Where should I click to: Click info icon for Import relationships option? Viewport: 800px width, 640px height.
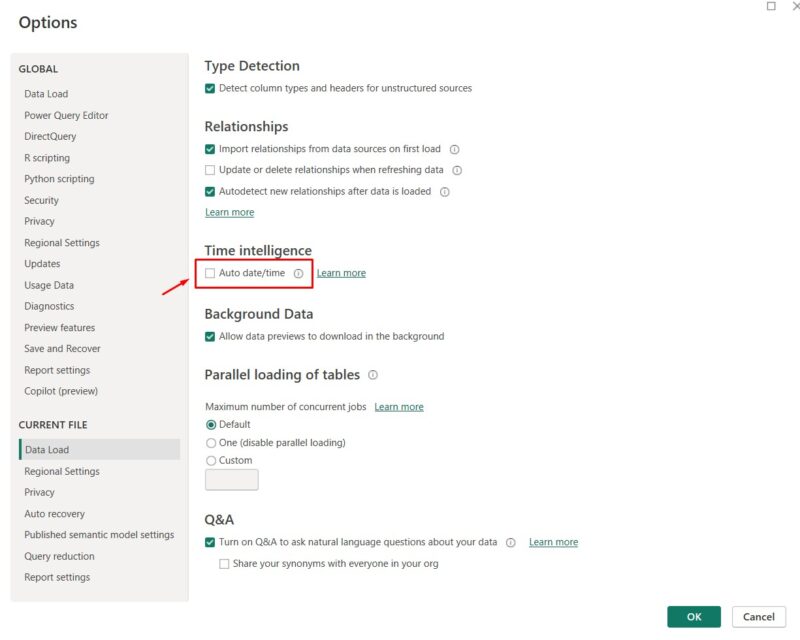454,149
